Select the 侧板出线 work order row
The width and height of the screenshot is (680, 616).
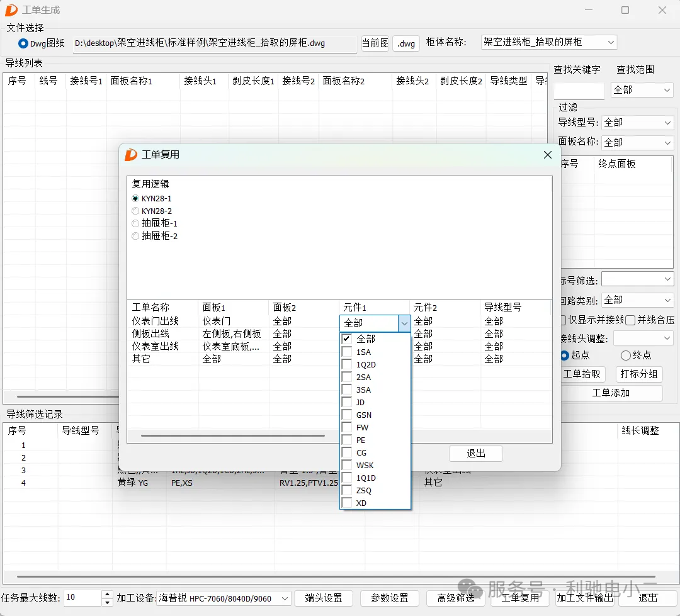tap(150, 333)
